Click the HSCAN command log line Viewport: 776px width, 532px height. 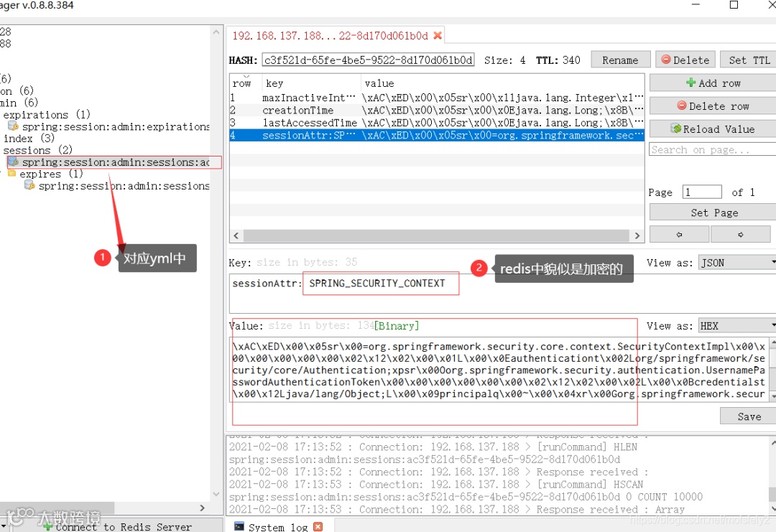click(436, 485)
